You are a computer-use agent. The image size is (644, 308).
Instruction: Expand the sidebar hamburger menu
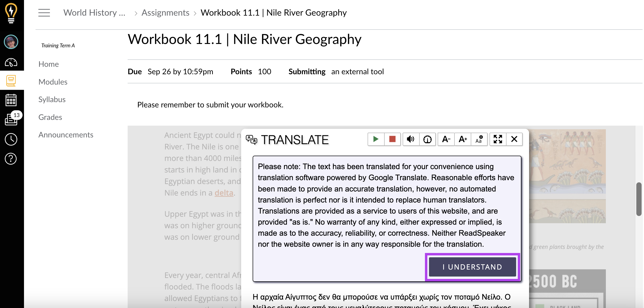click(44, 12)
